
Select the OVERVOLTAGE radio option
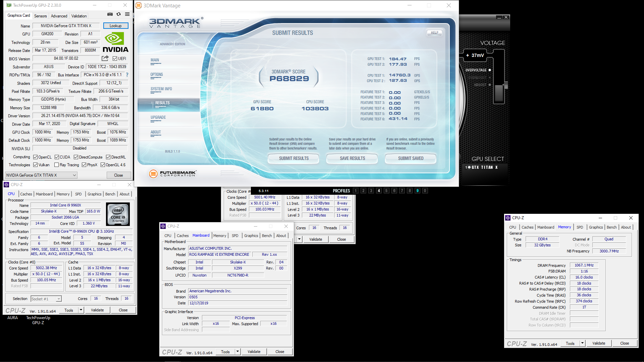[490, 70]
